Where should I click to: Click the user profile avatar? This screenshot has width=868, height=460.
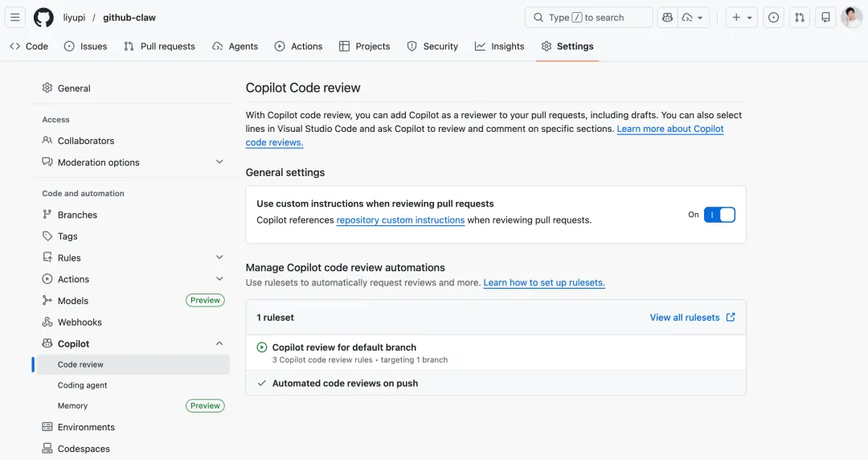pos(851,18)
